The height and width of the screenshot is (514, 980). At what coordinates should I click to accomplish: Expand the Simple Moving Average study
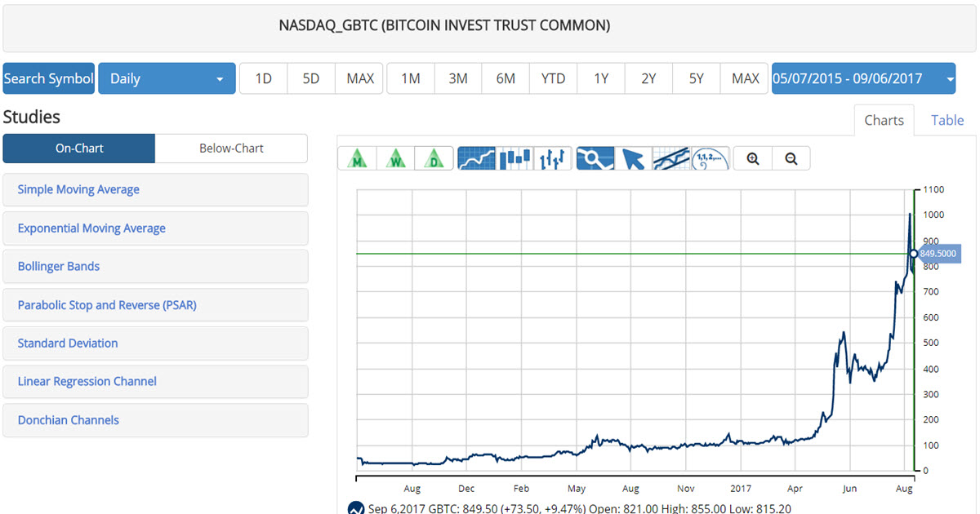155,189
